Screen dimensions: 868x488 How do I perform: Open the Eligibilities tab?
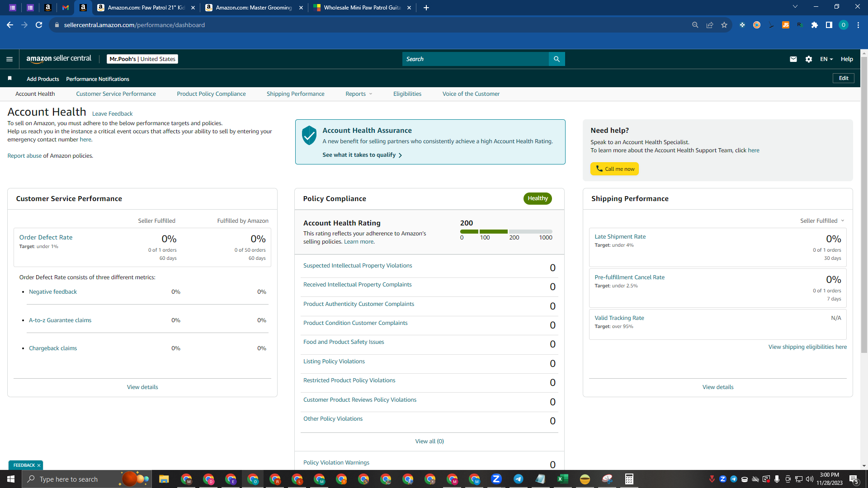tap(407, 94)
